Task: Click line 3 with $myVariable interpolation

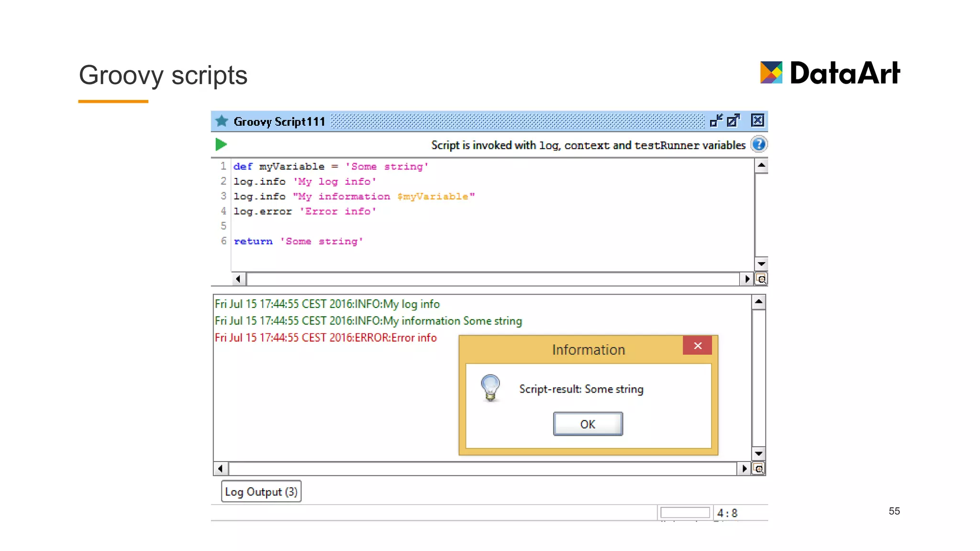Action: click(x=354, y=197)
